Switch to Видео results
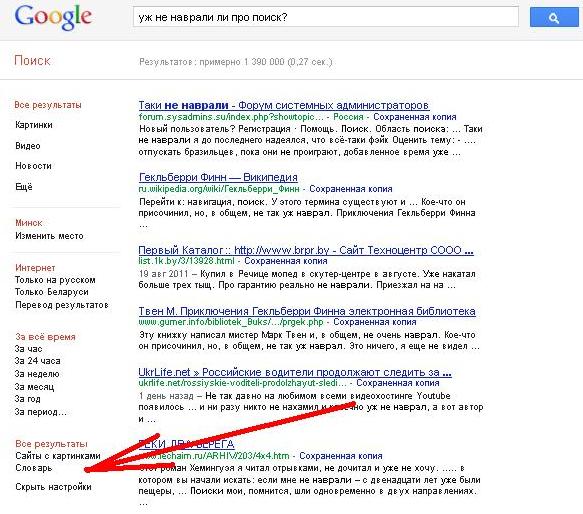Image resolution: width=583 pixels, height=514 pixels. [28, 146]
